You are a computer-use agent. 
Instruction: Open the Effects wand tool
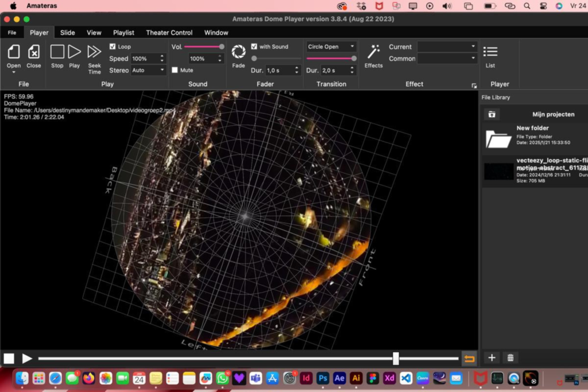click(x=373, y=52)
